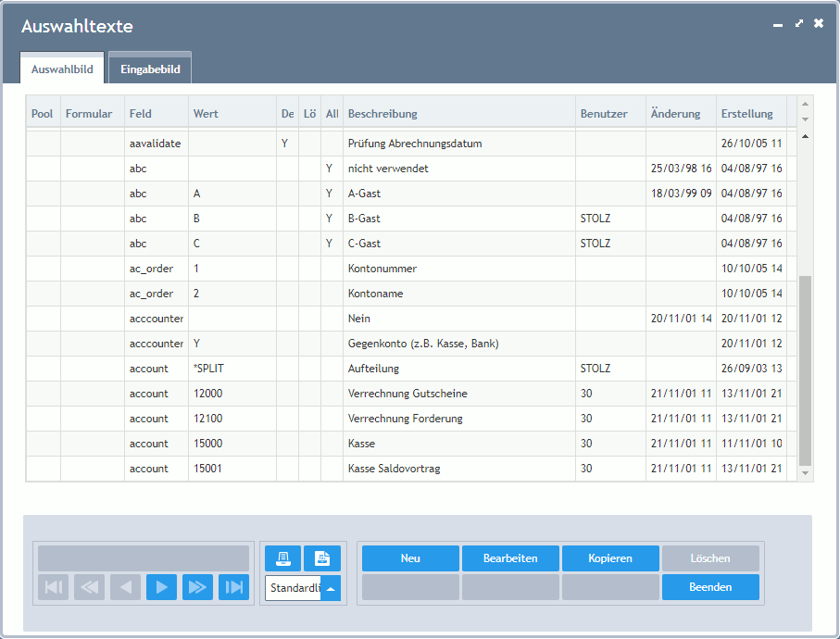Select the Verrechnung Gutscheine row

coord(411,394)
